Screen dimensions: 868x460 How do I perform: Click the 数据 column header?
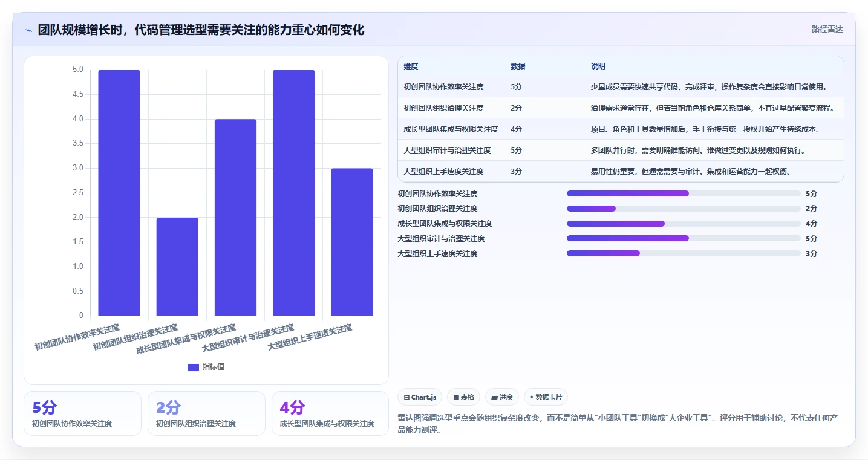tap(518, 66)
